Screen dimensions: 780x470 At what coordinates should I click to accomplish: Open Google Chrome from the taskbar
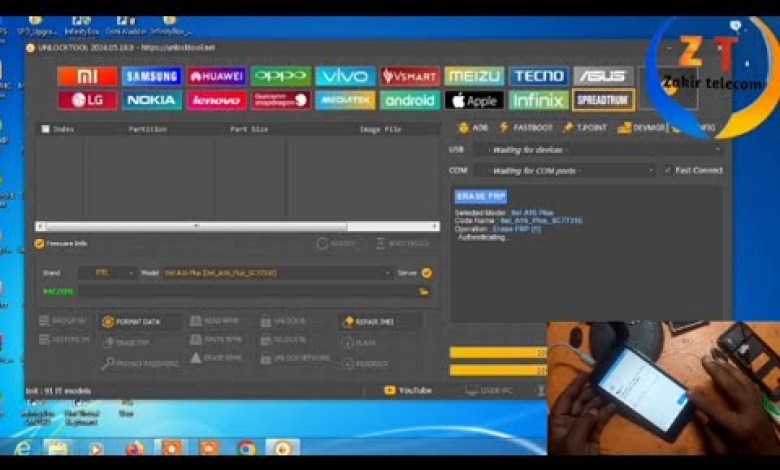[246, 448]
